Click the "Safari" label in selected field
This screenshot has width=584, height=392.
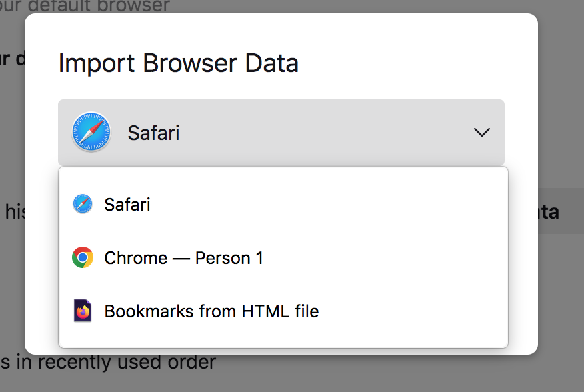click(153, 133)
